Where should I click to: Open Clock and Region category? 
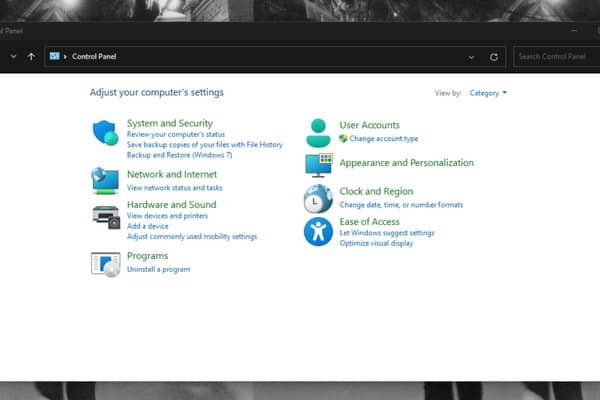pos(376,191)
